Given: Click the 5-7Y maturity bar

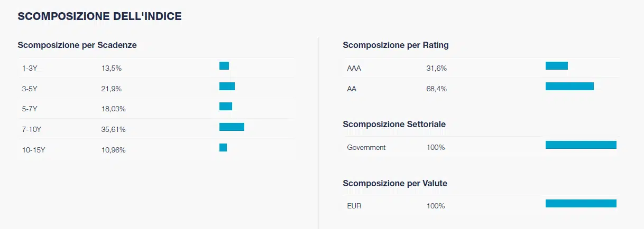Looking at the screenshot, I should [x=226, y=107].
